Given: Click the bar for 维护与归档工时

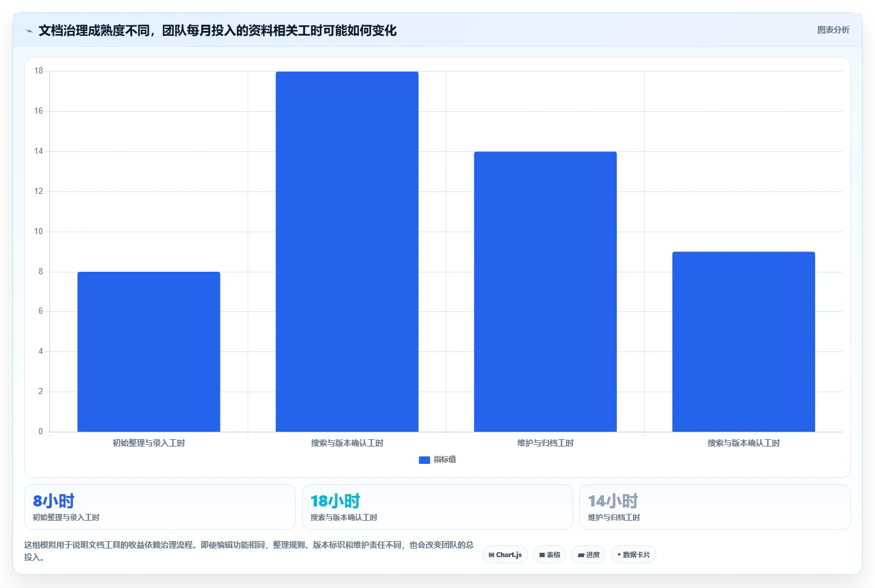Looking at the screenshot, I should click(x=545, y=292).
